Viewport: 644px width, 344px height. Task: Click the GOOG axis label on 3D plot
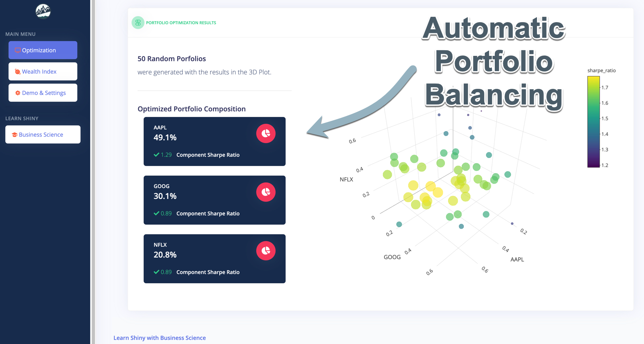(x=392, y=257)
